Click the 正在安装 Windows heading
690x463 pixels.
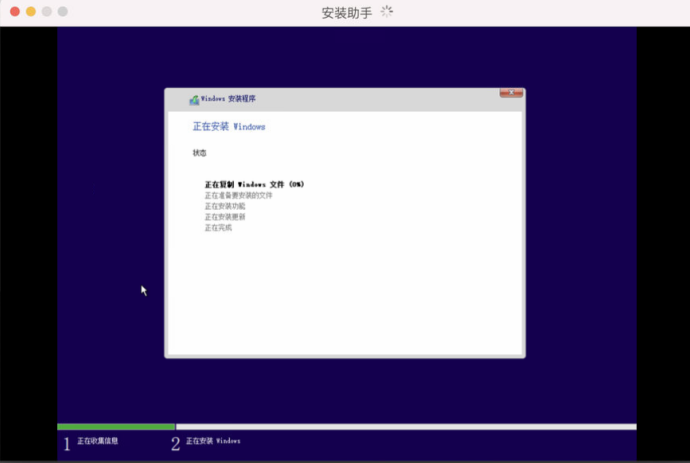click(x=229, y=127)
